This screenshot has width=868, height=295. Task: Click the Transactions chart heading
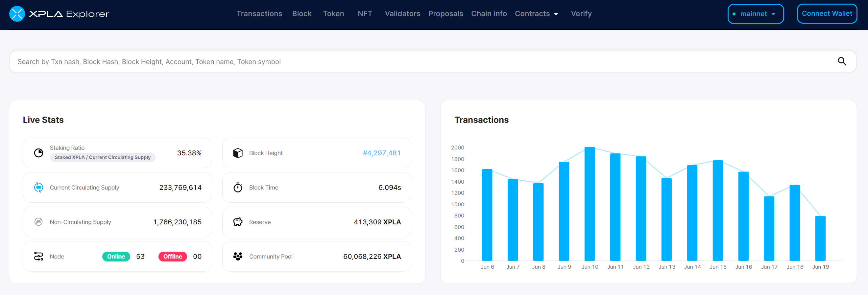coord(481,120)
